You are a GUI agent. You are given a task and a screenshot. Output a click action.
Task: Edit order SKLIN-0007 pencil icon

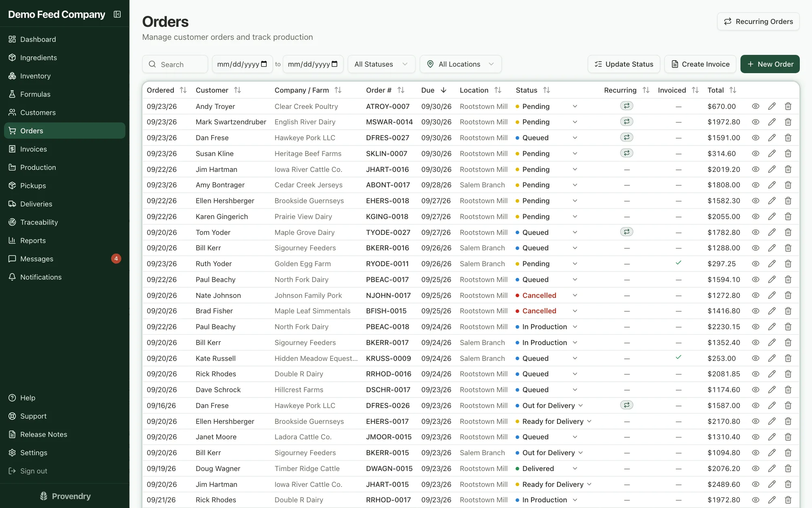click(772, 154)
